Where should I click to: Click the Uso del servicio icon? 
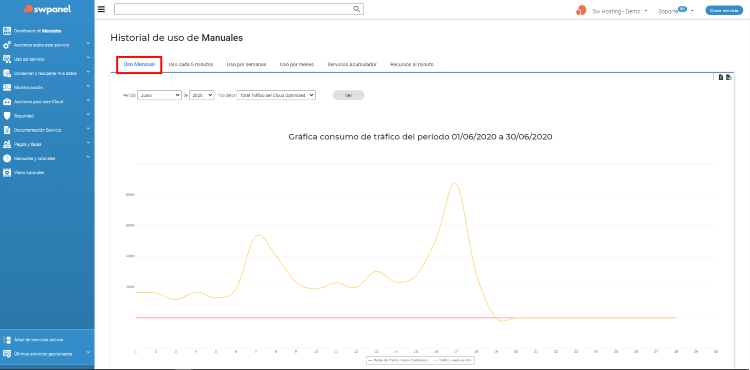[7, 59]
